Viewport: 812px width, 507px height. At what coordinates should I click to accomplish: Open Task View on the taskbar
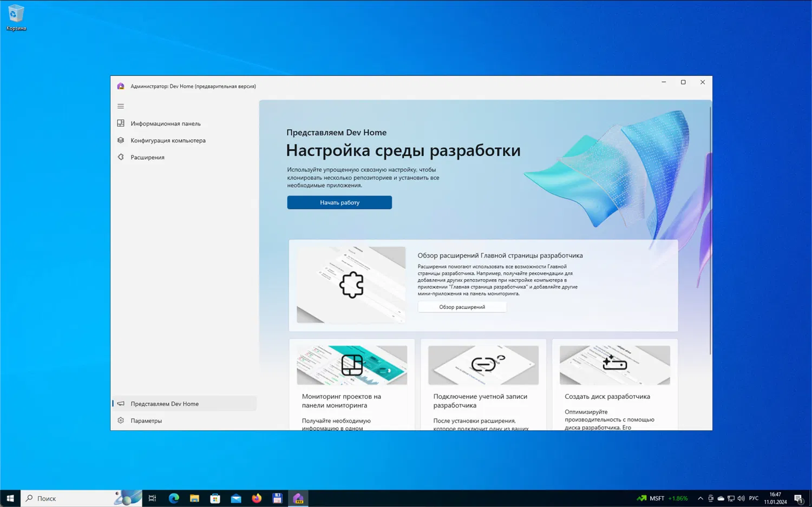152,498
